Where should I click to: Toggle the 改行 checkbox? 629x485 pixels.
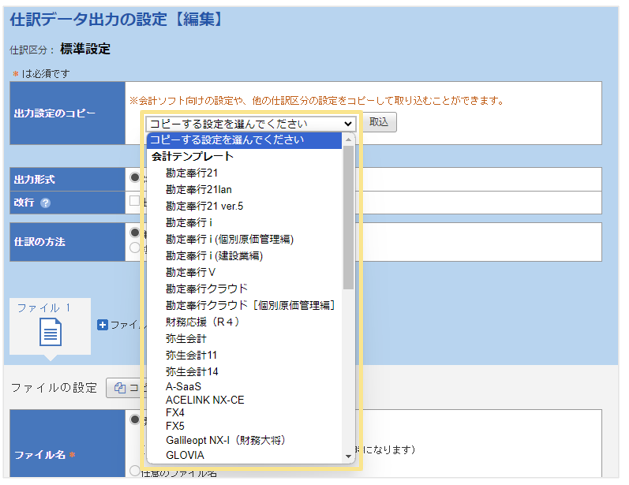[x=135, y=202]
